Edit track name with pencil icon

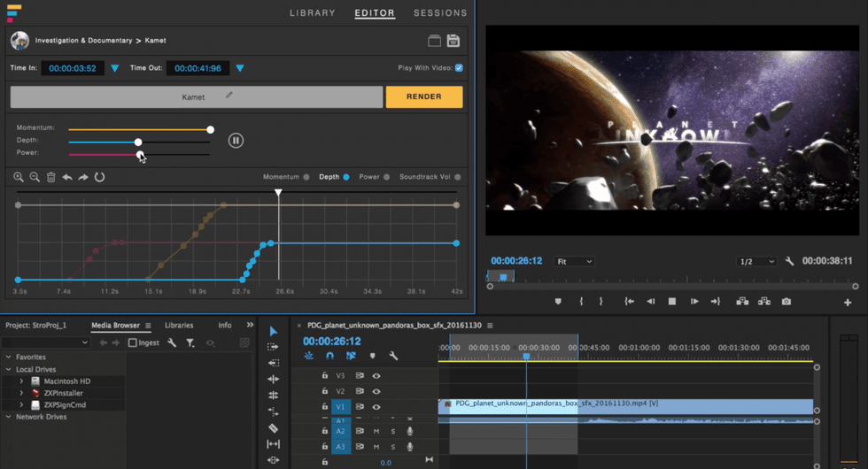(x=229, y=96)
